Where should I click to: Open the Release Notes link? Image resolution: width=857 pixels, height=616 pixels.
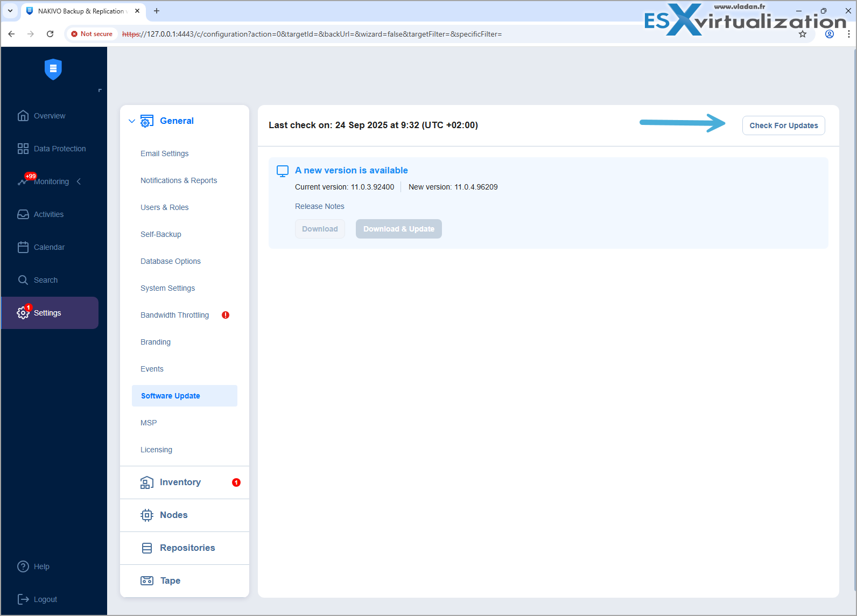click(320, 206)
